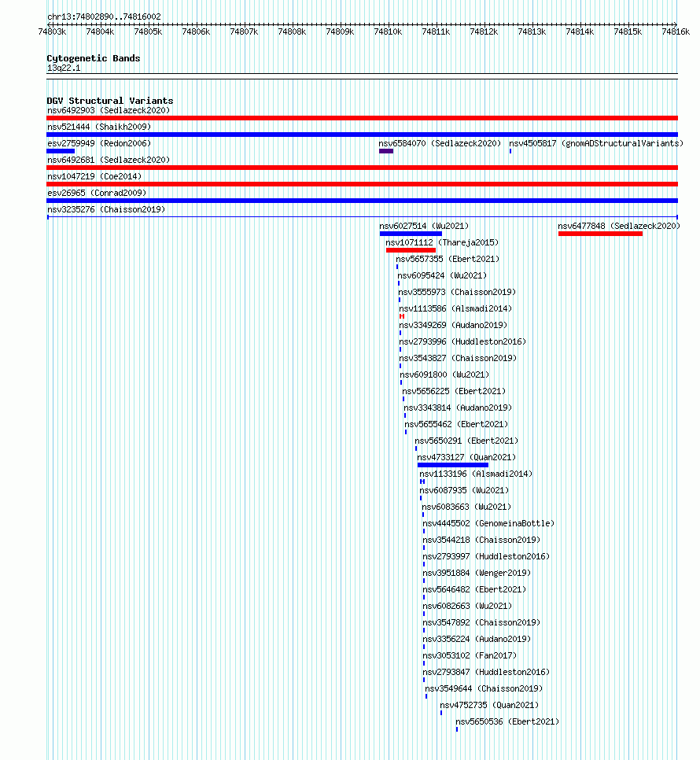Image resolution: width=700 pixels, height=760 pixels.
Task: Click the nsv3547892 (Chaisson2019) label
Action: (x=481, y=622)
